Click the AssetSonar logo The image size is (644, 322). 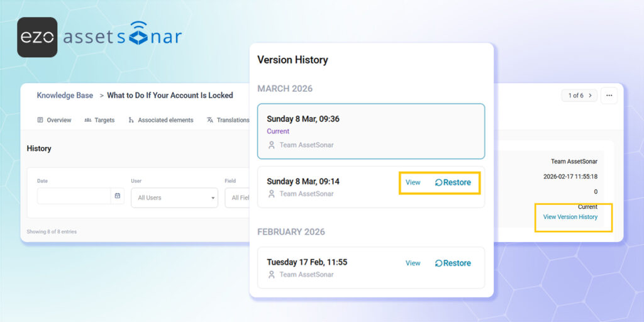click(122, 37)
